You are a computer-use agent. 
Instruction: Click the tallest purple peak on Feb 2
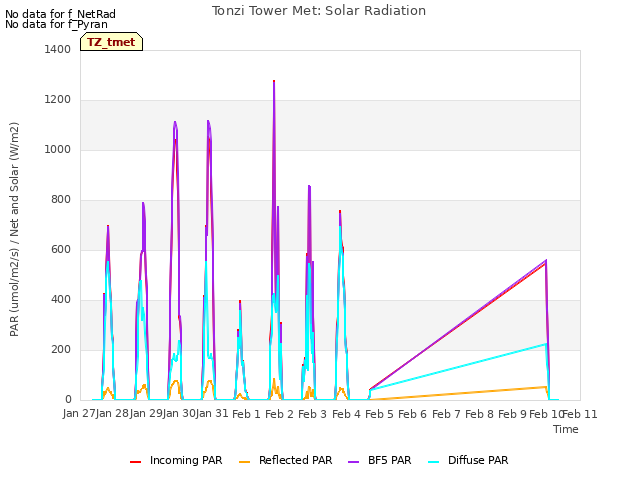(x=274, y=81)
